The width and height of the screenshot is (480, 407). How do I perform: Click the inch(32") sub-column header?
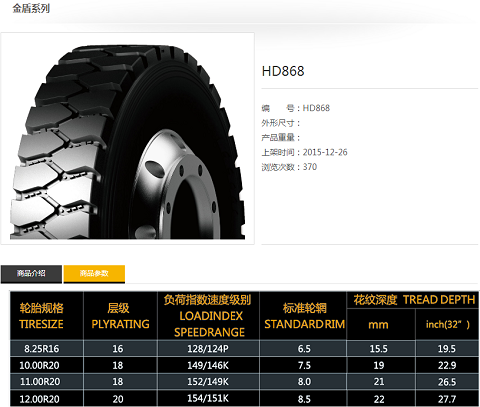(x=447, y=325)
